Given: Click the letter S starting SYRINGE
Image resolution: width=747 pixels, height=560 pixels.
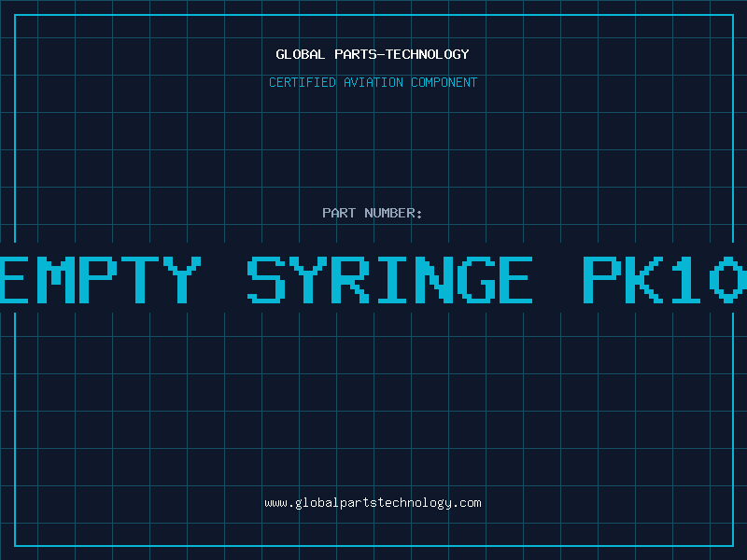Looking at the screenshot, I should 266,279.
